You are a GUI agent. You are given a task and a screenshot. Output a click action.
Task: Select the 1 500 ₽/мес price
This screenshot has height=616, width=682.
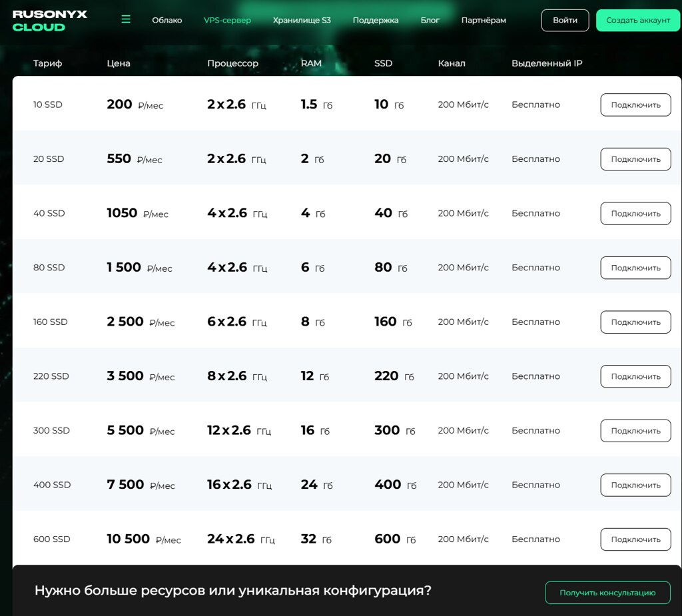(x=140, y=268)
